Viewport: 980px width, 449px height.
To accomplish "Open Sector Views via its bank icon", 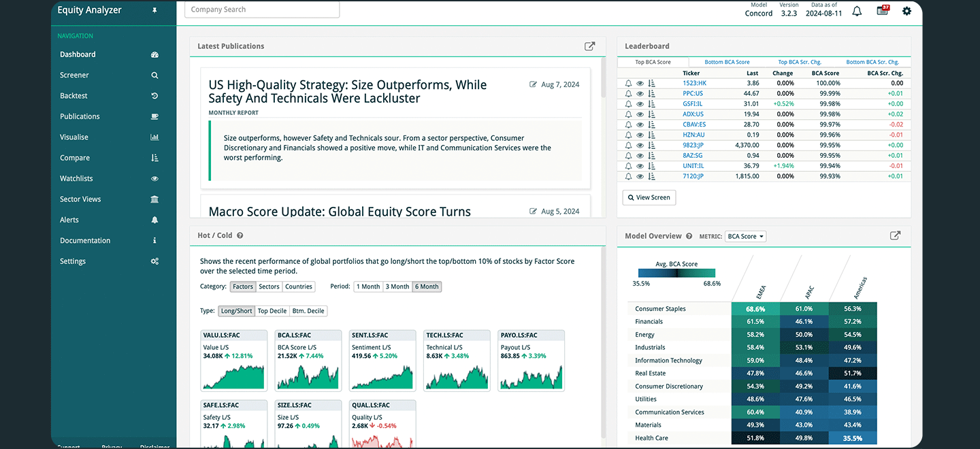I will [x=154, y=199].
